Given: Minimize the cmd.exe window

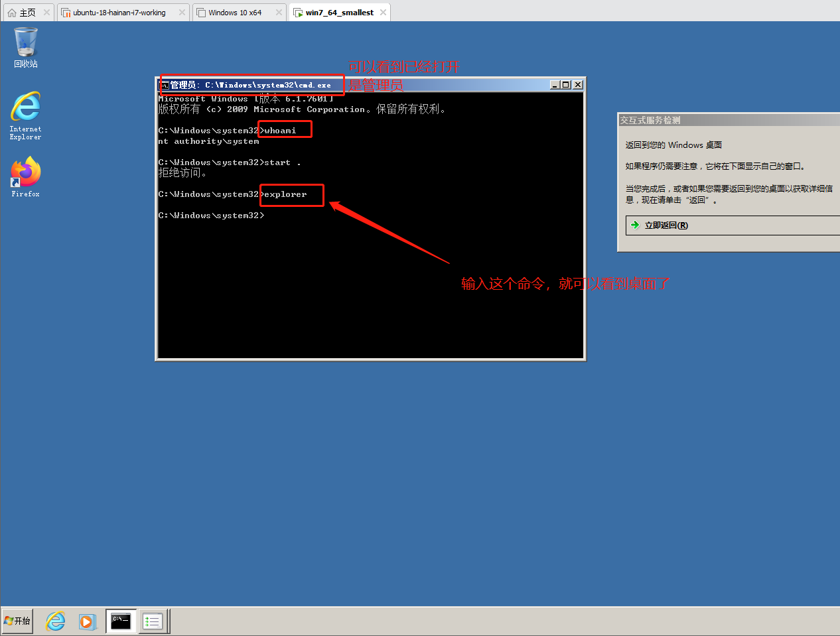Looking at the screenshot, I should (555, 85).
